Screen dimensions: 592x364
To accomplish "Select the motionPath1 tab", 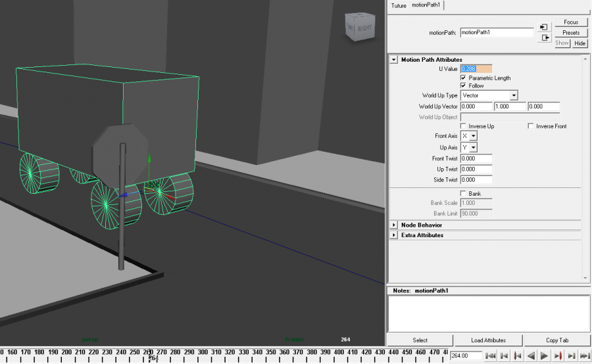I will click(427, 5).
